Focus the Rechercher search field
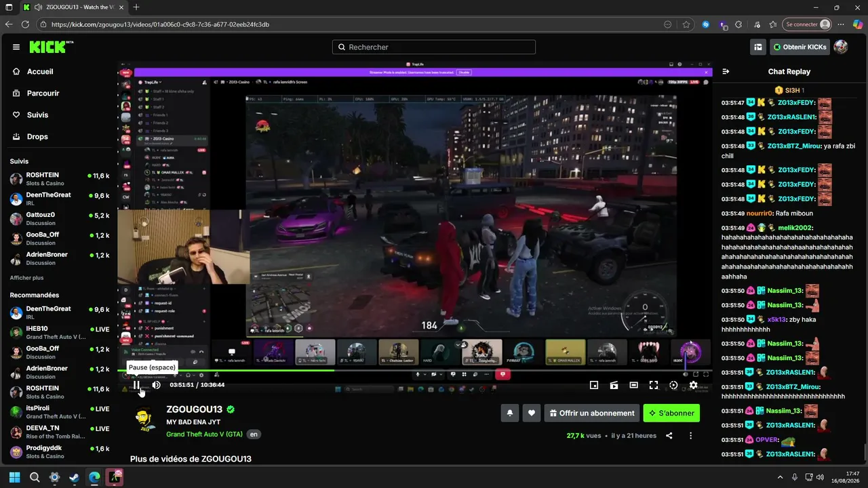868x488 pixels. coord(434,47)
